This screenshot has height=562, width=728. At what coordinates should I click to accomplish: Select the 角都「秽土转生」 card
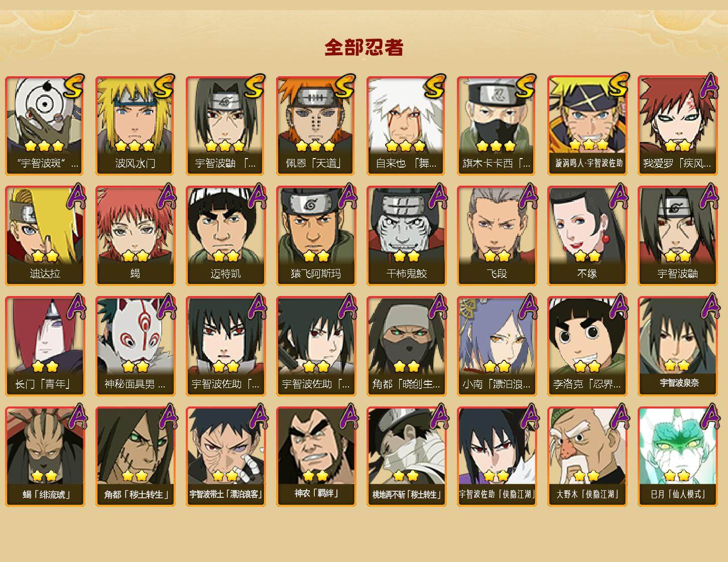pos(136,457)
